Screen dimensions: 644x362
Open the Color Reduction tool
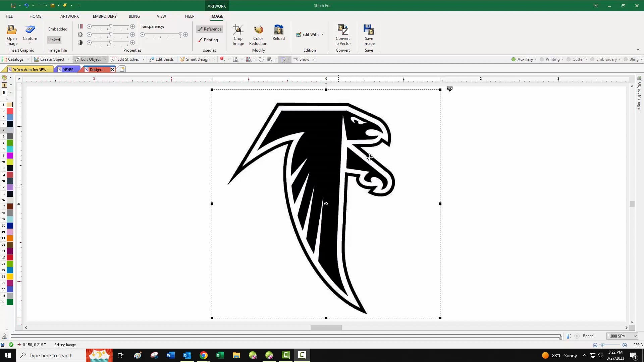point(258,30)
